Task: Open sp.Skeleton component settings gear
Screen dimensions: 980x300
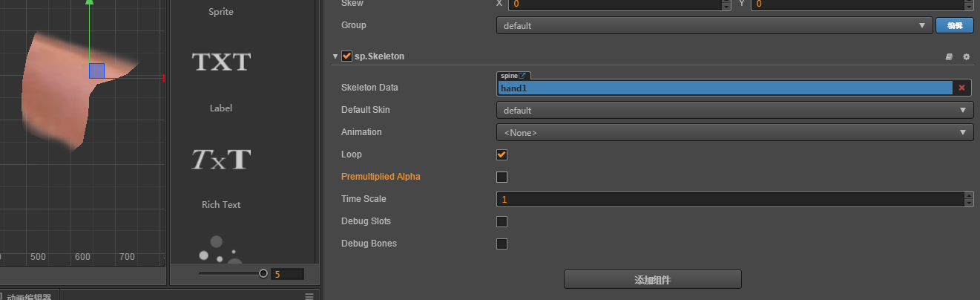Action: point(966,56)
